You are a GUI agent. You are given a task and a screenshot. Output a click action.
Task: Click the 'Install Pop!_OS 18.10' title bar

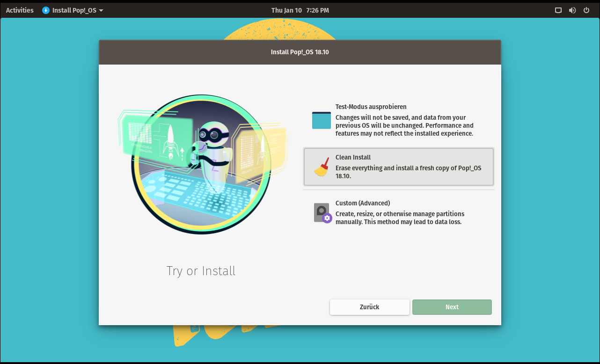coord(300,52)
